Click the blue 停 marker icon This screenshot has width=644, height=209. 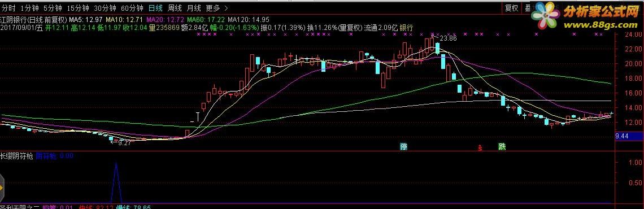click(404, 147)
